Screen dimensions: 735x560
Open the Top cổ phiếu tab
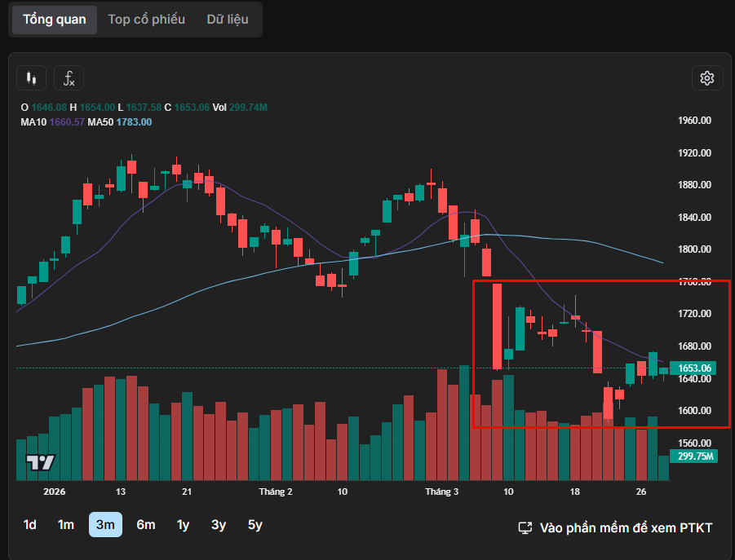click(146, 19)
